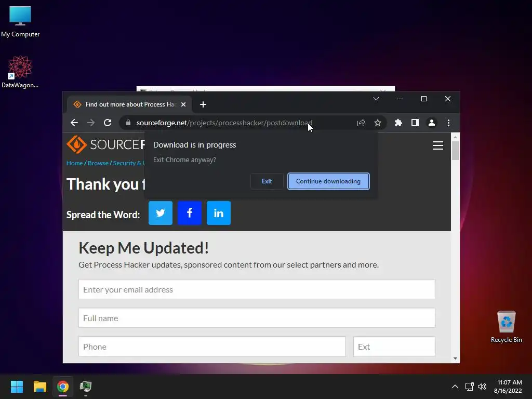
Task: Select DataWagon desktop shortcut
Action: pyautogui.click(x=20, y=72)
